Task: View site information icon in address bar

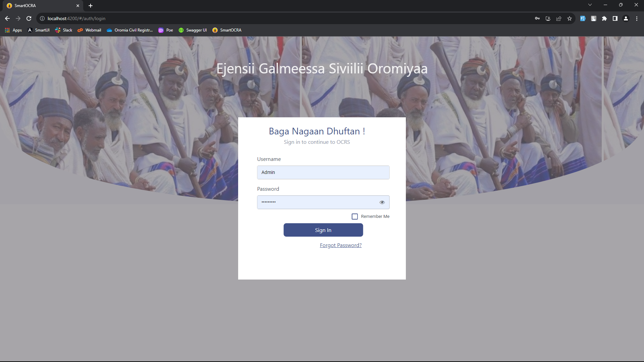Action: point(42,18)
